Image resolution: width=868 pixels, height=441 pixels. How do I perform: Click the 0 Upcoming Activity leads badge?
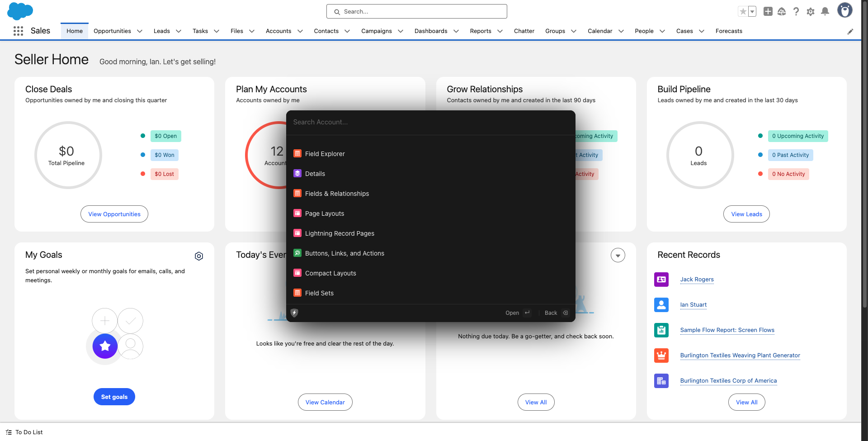(798, 136)
